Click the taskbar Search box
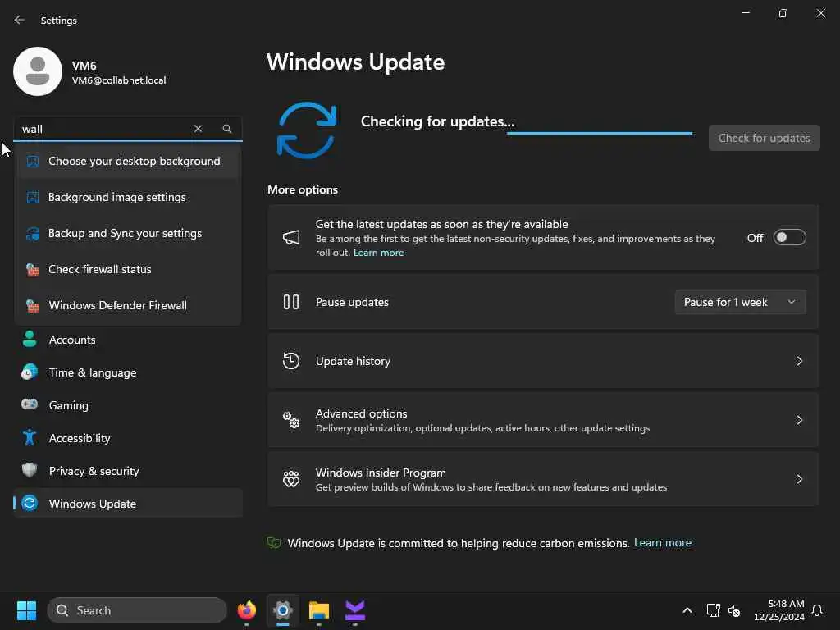Viewport: 840px width, 630px height. click(137, 610)
